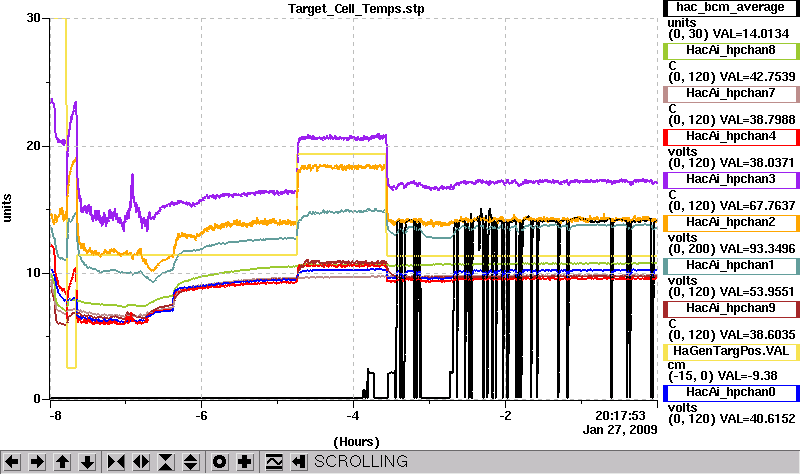The width and height of the screenshot is (800, 474).
Task: Click the scroll-mode arrow icon beside SCROLLING
Action: coord(299,462)
